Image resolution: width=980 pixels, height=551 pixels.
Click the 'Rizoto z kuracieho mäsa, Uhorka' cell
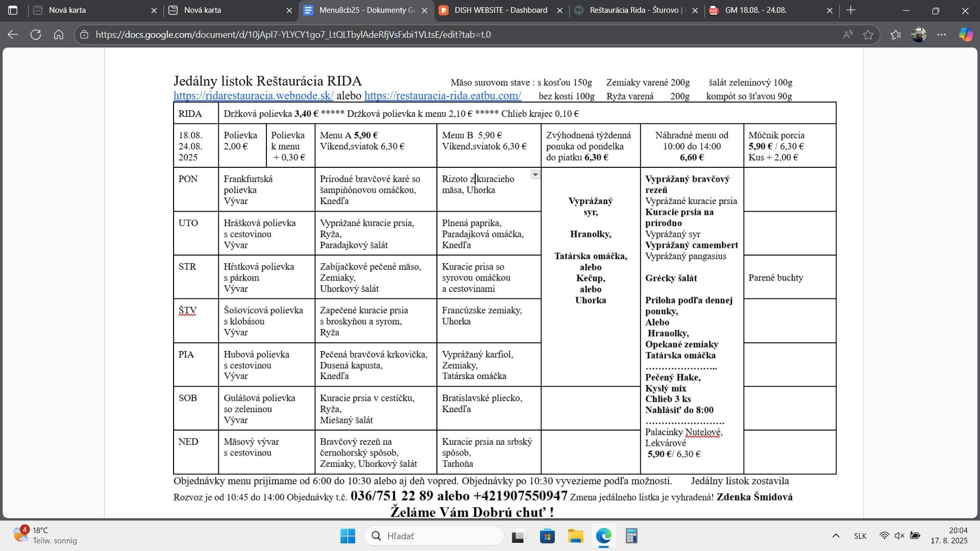(488, 190)
